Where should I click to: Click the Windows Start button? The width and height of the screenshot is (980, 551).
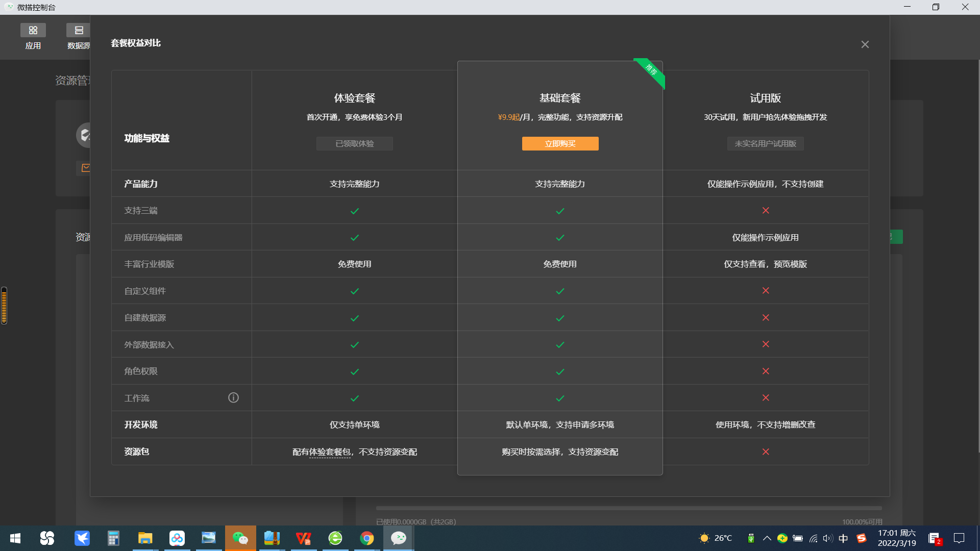15,538
